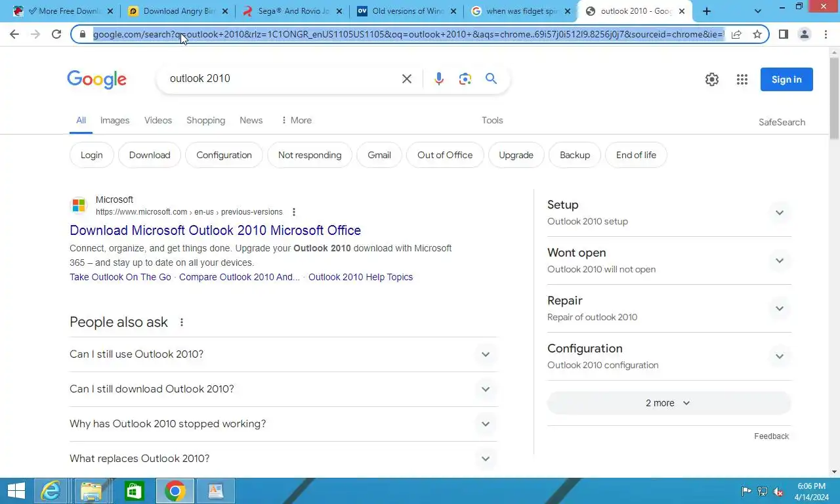Screen dimensions: 840x504
Task: Open 'Outlook 2010 Help Topics' sitelink
Action: coord(360,277)
